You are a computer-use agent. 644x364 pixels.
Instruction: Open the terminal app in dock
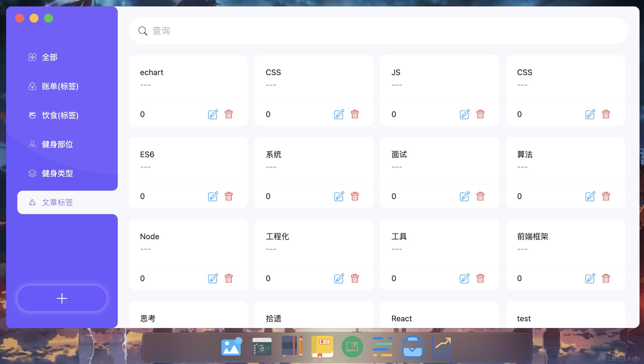click(262, 347)
